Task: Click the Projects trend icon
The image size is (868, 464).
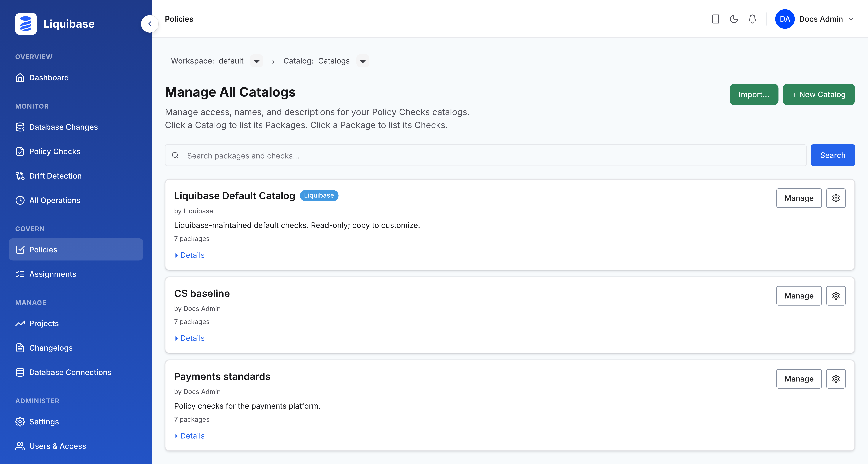Action: coord(20,323)
